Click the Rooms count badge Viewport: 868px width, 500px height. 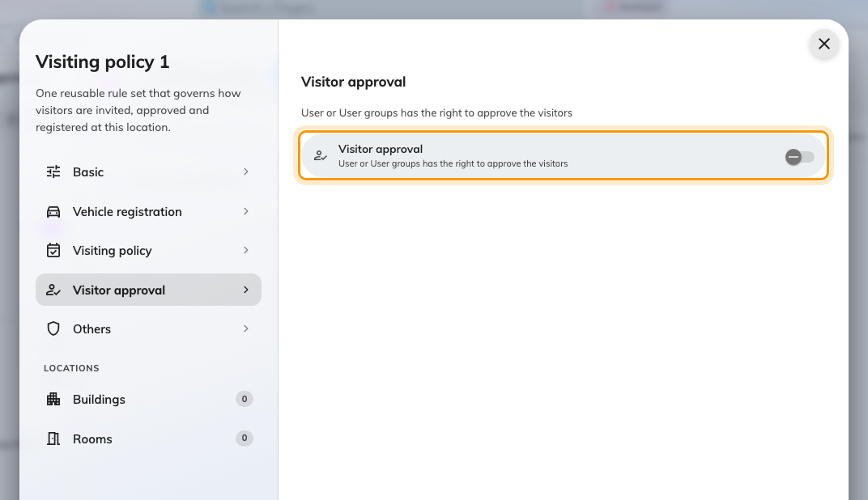(245, 438)
